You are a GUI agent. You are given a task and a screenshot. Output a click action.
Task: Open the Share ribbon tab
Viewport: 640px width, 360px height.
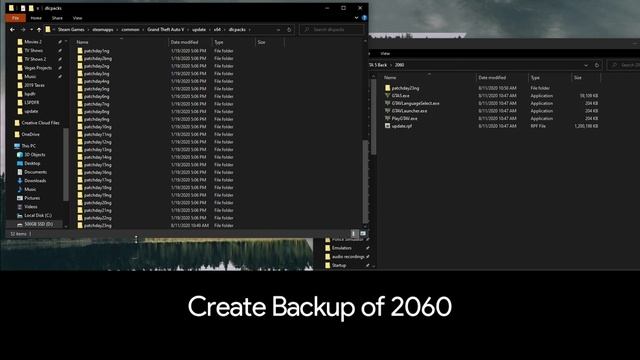click(57, 18)
